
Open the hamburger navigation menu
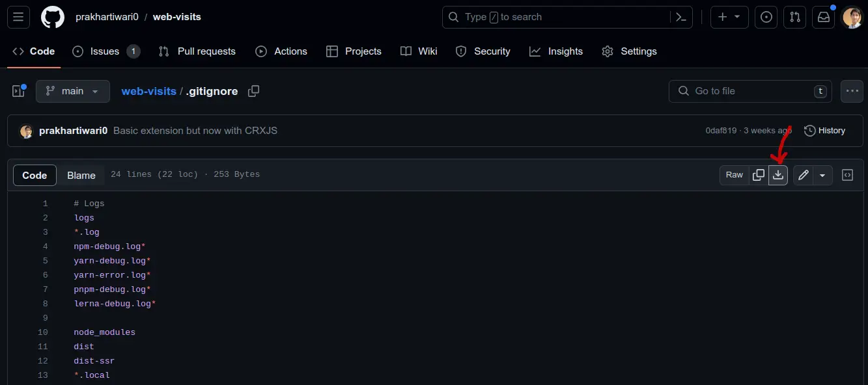[x=18, y=18]
